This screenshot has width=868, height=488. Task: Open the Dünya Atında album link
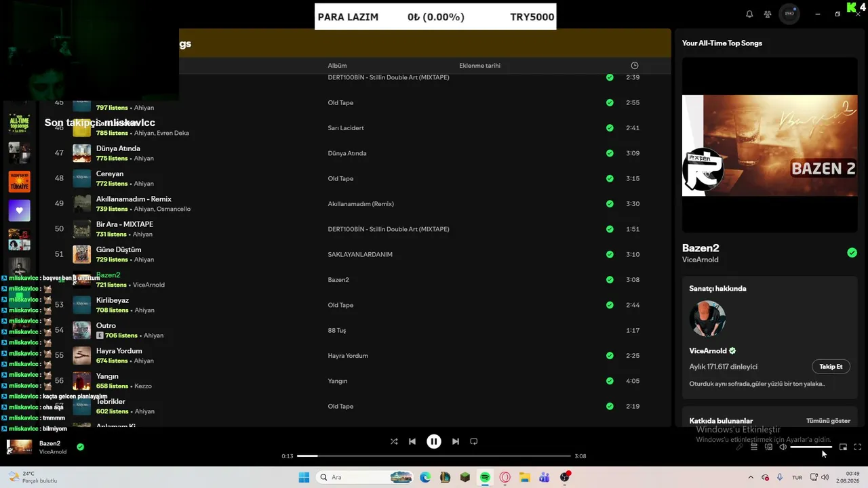(x=347, y=153)
